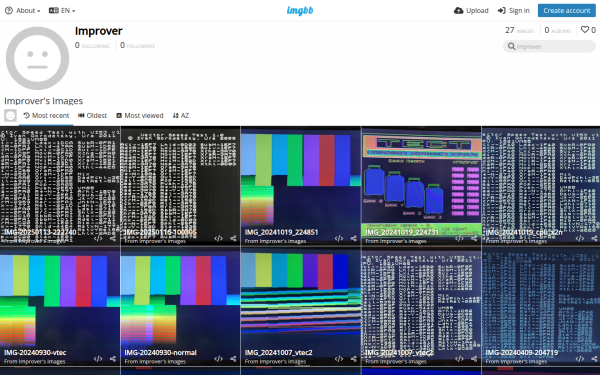Image resolution: width=600 pixels, height=375 pixels.
Task: Open embed codes on color-bars IMG_20241007_vtec2
Action: coord(339,359)
